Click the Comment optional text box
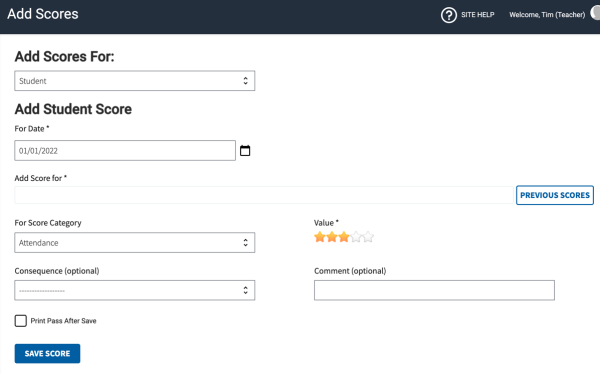 (x=434, y=290)
